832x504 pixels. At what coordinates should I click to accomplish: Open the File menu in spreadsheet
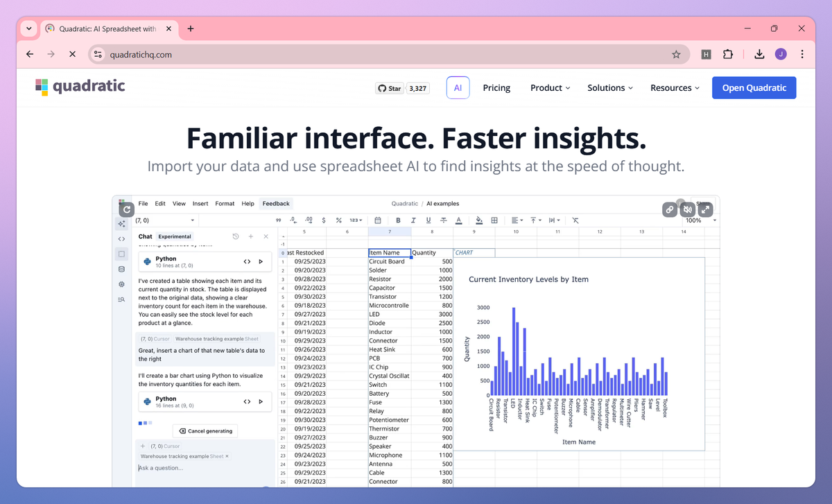point(143,204)
